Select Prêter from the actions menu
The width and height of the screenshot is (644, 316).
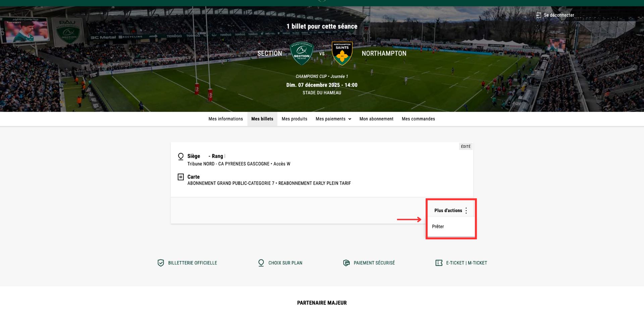(x=438, y=227)
